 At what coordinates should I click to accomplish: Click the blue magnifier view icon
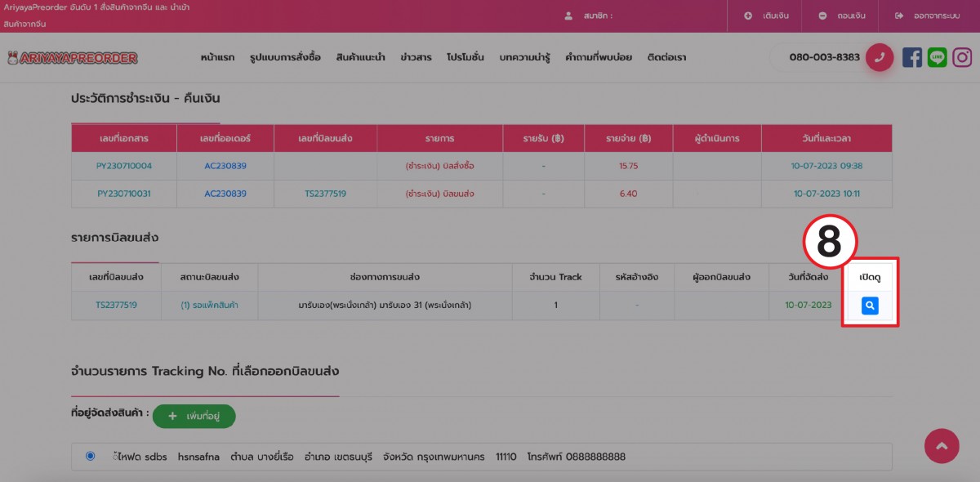[870, 306]
